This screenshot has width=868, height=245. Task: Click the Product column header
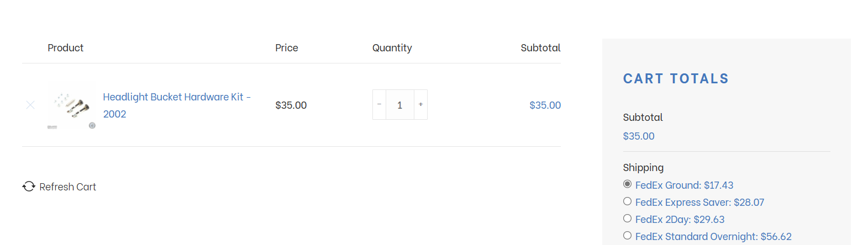click(x=65, y=48)
